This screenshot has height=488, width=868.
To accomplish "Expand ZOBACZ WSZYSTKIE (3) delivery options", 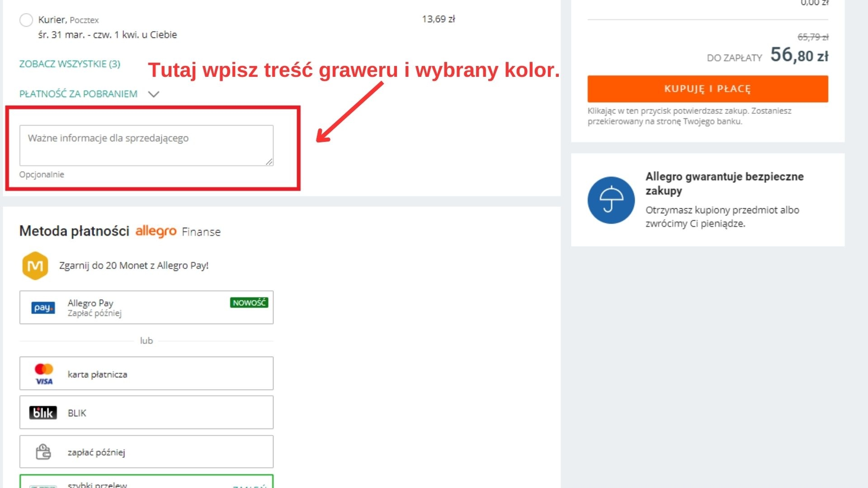I will coord(70,64).
